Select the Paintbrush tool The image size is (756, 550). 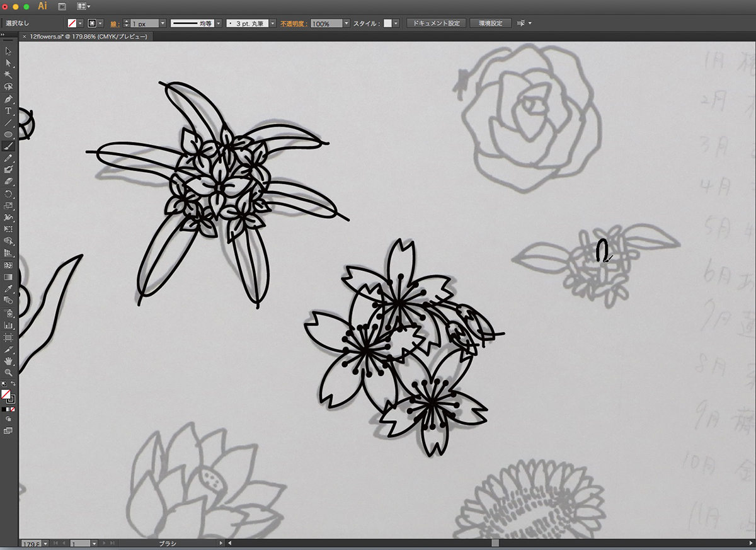pyautogui.click(x=8, y=146)
